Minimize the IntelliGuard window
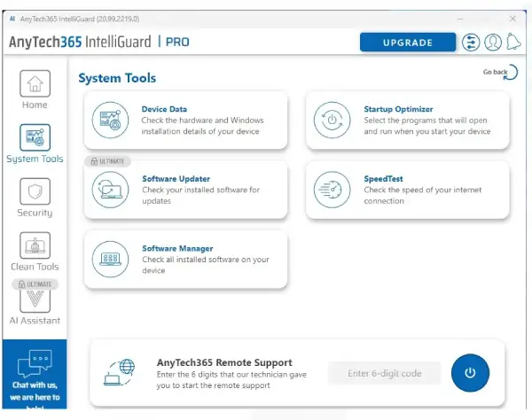 pyautogui.click(x=460, y=19)
